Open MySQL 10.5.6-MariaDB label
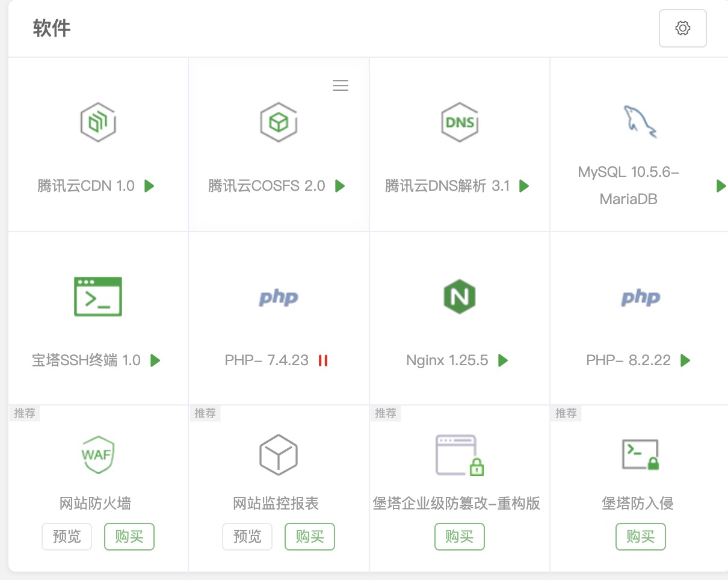The width and height of the screenshot is (728, 580). click(x=629, y=185)
